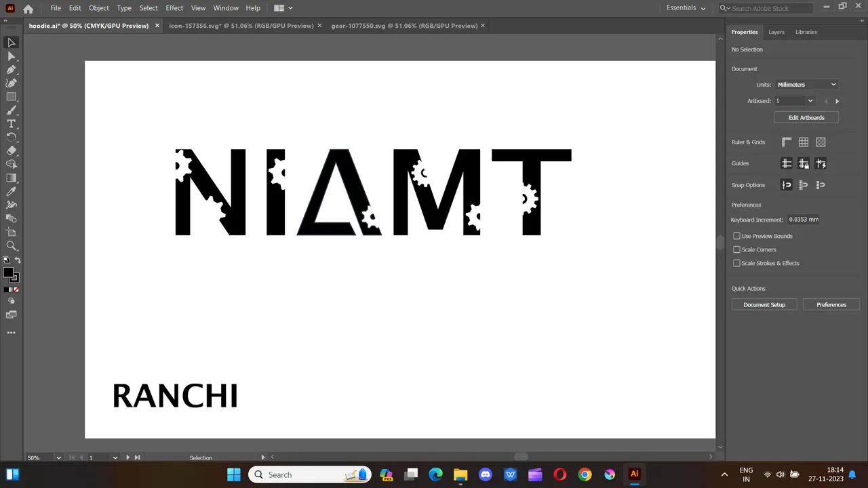
Task: Open Google Chrome from the taskbar
Action: pyautogui.click(x=585, y=474)
